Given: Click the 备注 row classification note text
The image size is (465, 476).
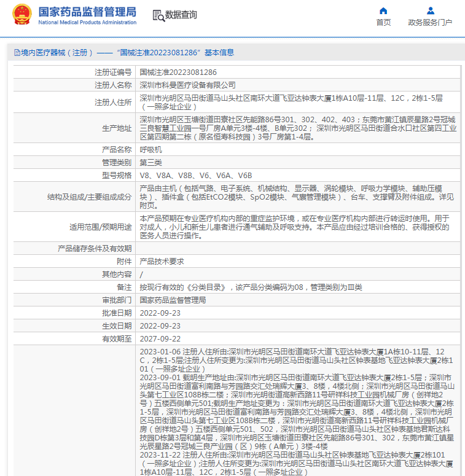Looking at the screenshot, I should [x=251, y=287].
